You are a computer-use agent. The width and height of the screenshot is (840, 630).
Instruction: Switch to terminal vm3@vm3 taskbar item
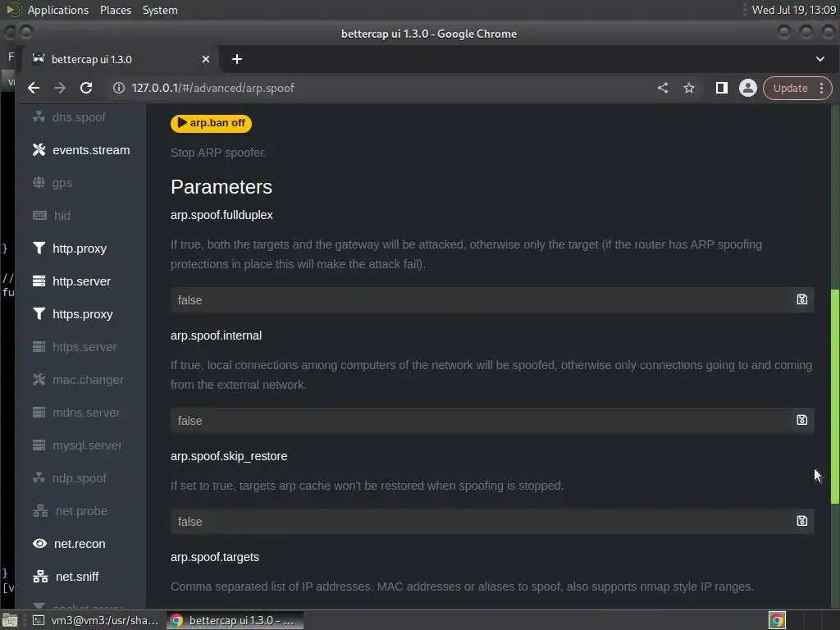pos(97,620)
